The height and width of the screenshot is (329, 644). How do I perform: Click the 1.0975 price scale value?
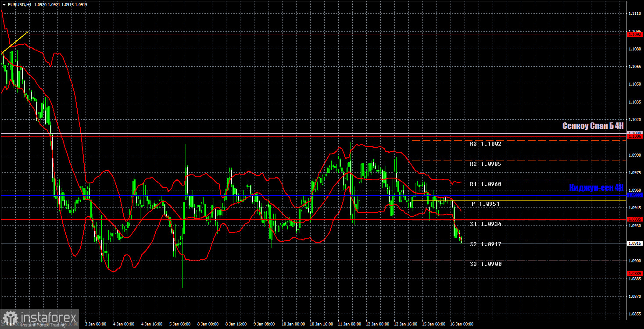pyautogui.click(x=636, y=172)
